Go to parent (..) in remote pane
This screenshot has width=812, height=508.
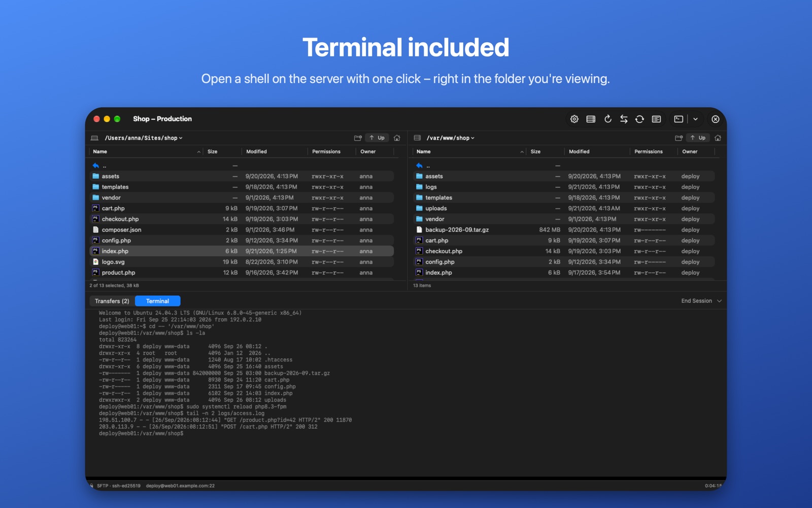(564, 166)
